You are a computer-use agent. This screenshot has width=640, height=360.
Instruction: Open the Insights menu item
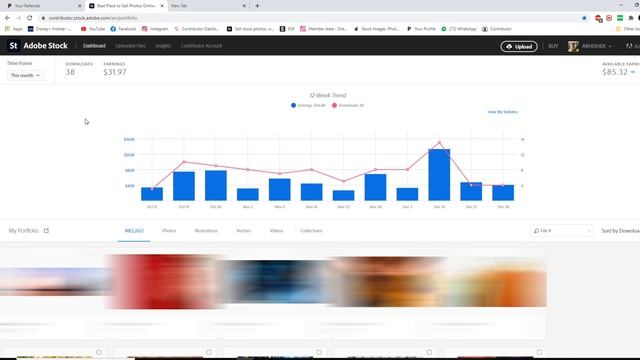[x=163, y=46]
